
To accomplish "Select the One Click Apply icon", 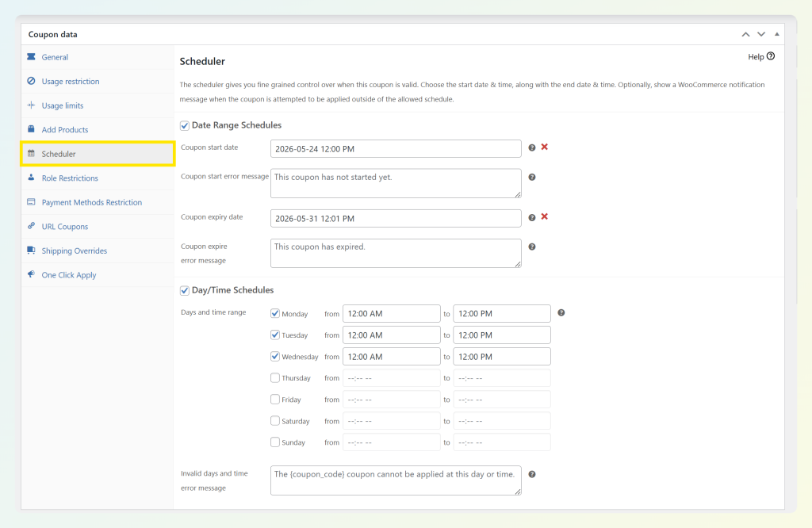I will point(32,274).
